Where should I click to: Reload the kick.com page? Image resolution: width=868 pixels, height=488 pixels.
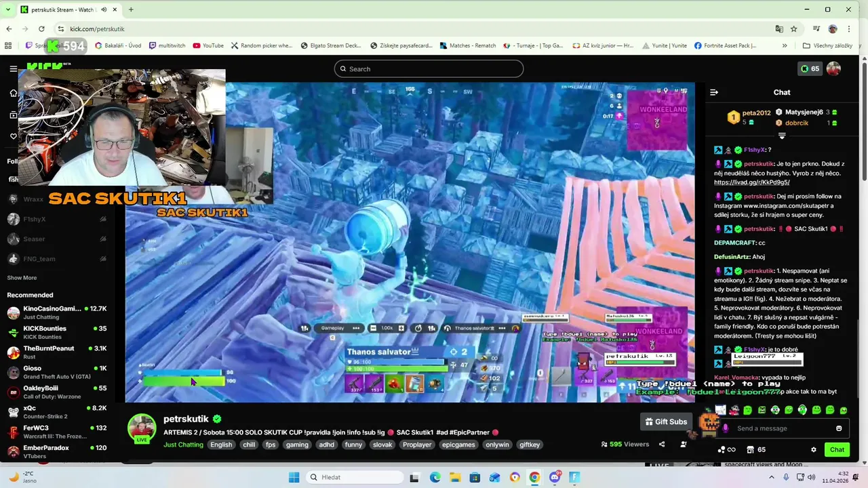tap(41, 29)
